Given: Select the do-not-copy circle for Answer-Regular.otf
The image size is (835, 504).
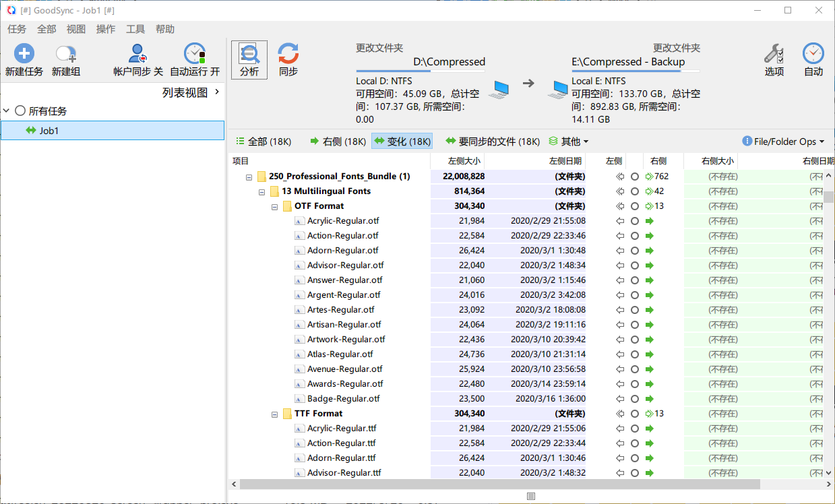Looking at the screenshot, I should click(635, 280).
